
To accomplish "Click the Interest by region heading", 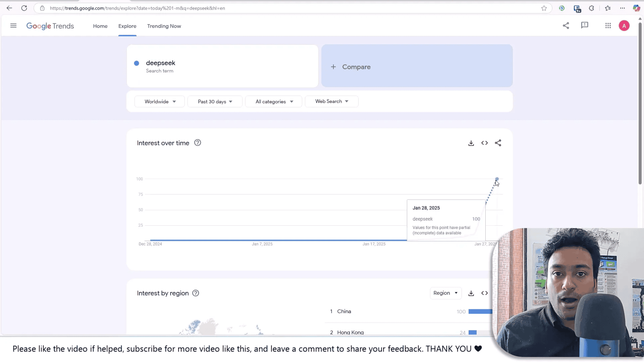I will (x=163, y=293).
